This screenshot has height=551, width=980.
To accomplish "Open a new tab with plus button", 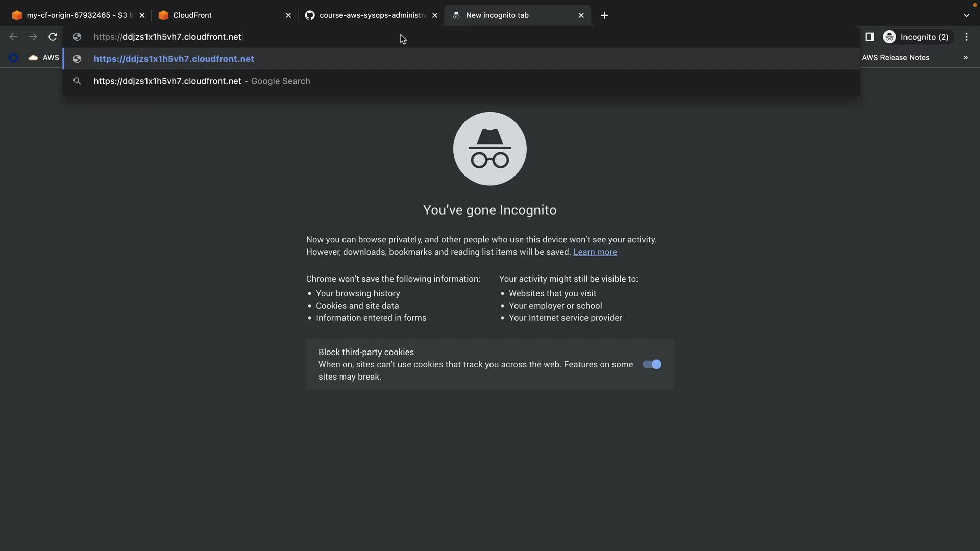I will [x=604, y=15].
